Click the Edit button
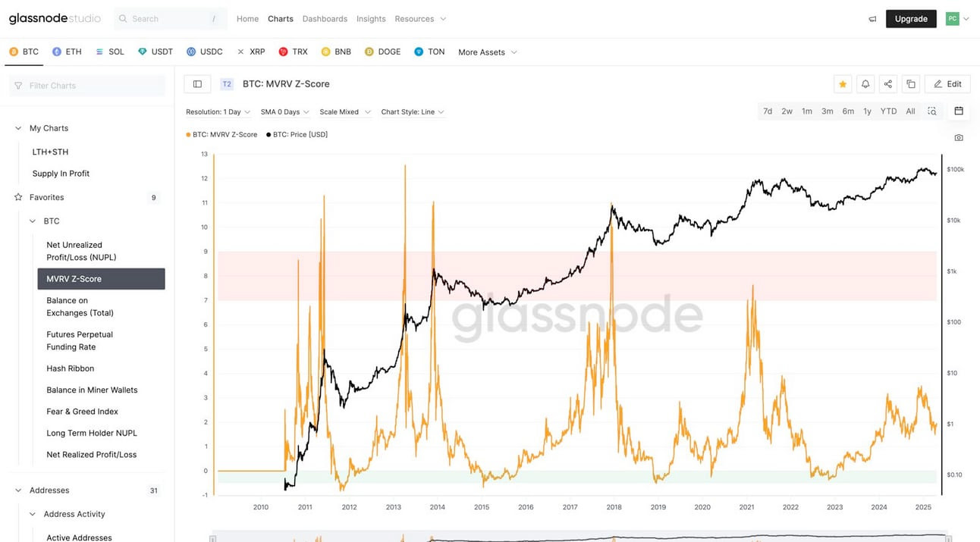Viewport: 980px width, 542px height. point(947,83)
